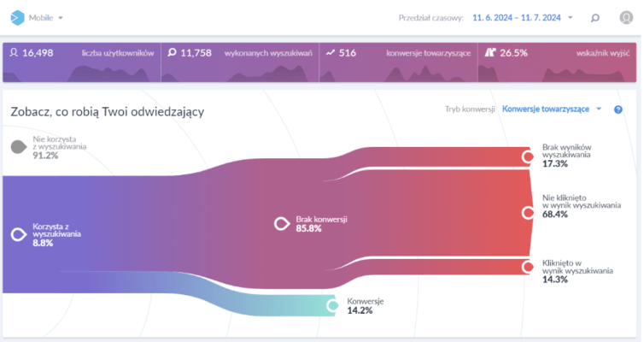Open the konwersje towarzyszące stat card
Screen dimensions: 644x342
point(398,62)
